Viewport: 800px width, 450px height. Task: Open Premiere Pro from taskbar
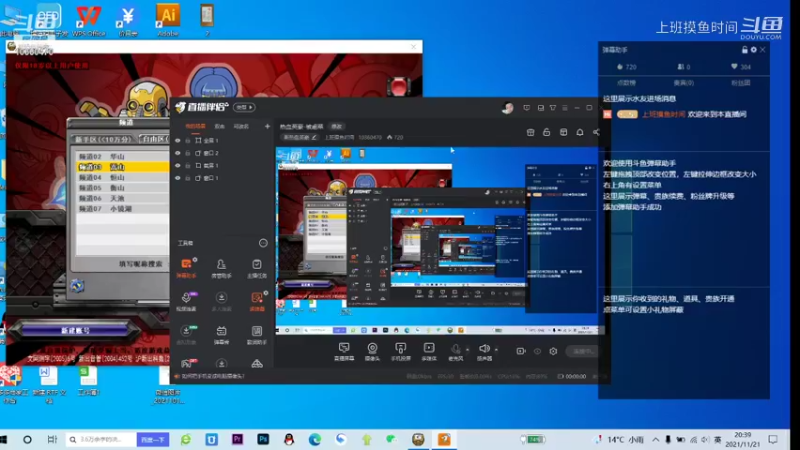tap(237, 439)
